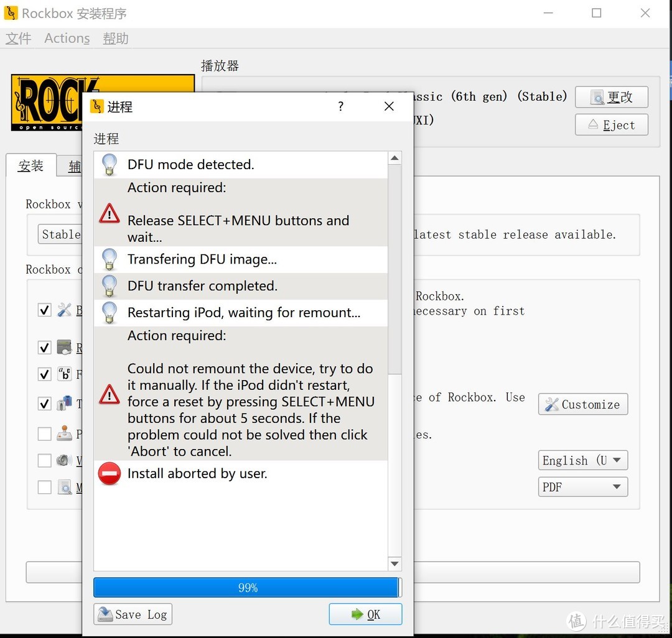672x638 pixels.
Task: Click the themes install icon
Action: point(65,403)
